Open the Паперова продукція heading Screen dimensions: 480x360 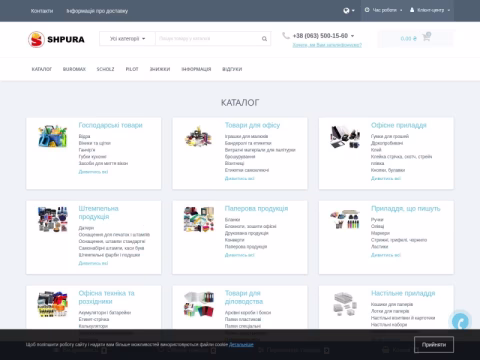tap(256, 209)
